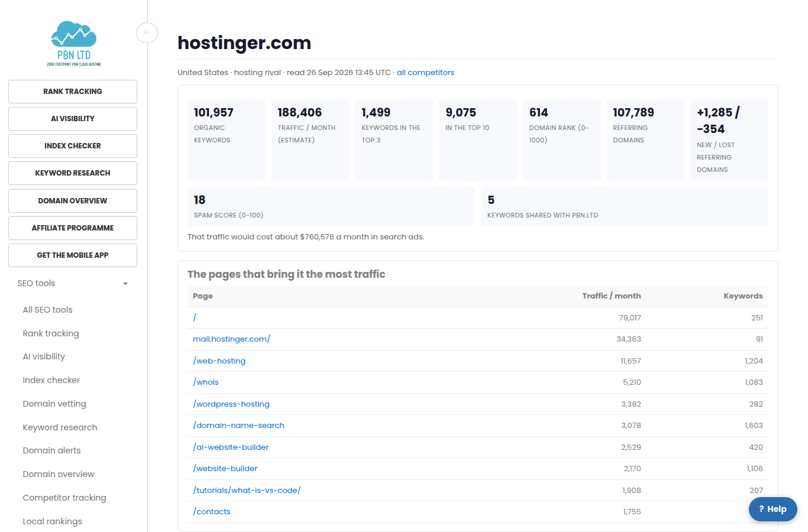Viewport: 808px width, 532px height.
Task: Click the 614 domain rank card
Action: point(562,140)
